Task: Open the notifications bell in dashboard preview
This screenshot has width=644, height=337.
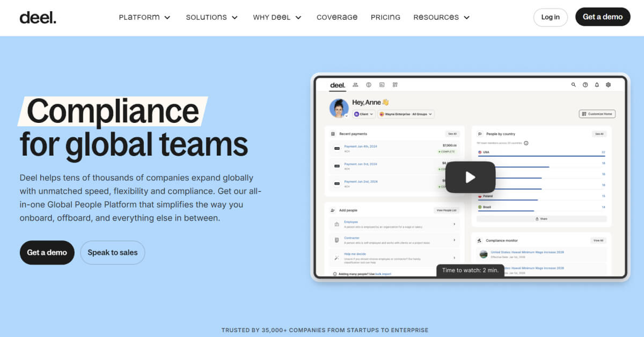Action: 597,85
